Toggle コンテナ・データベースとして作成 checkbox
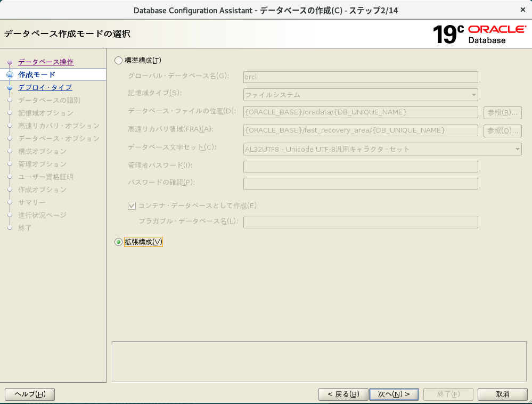Screen dimensions: 532x404 132,205
